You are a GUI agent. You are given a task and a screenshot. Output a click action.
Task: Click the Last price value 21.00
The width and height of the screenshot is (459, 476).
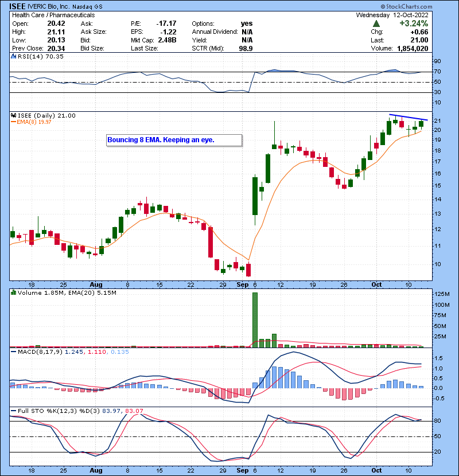coord(419,40)
